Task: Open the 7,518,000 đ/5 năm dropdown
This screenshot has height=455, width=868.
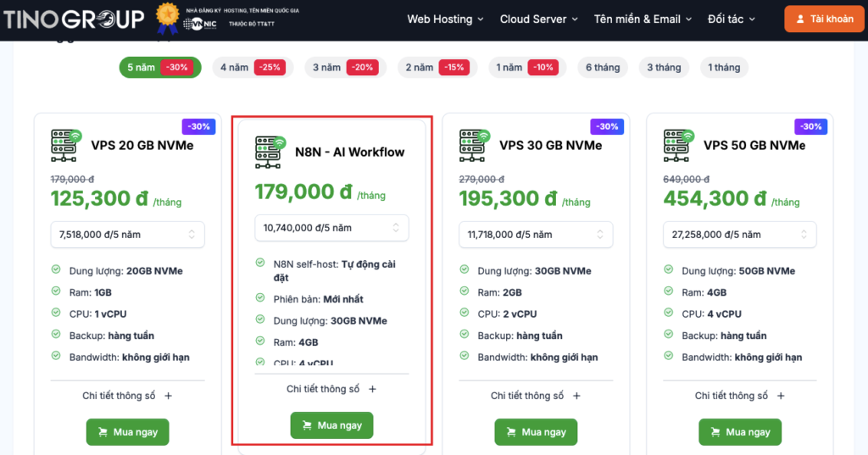Action: click(127, 235)
